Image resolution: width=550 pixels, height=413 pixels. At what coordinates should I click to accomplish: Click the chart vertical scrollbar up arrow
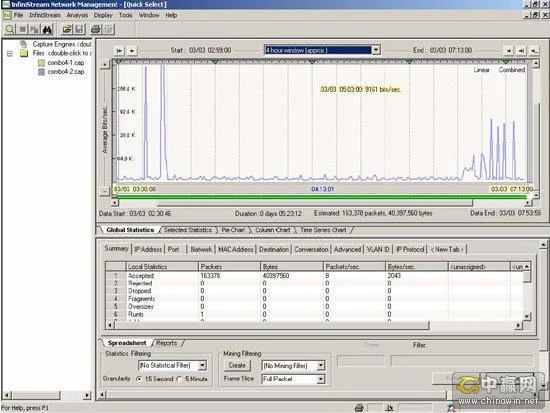point(535,64)
